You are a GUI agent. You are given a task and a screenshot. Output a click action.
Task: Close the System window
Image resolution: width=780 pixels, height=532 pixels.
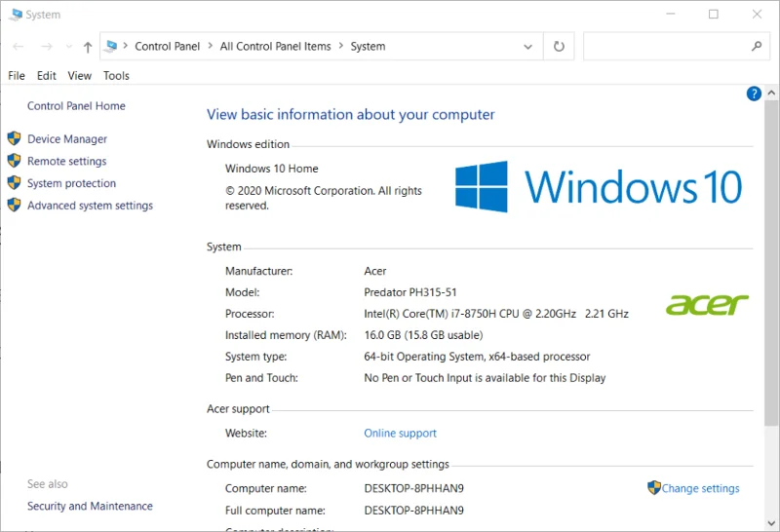757,14
